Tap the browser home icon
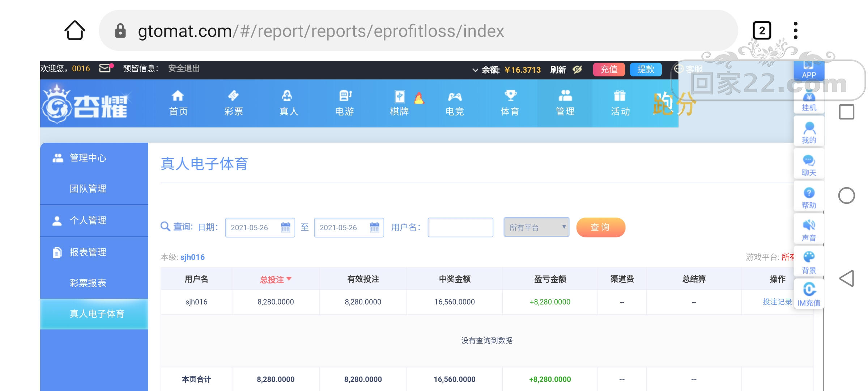 pos(75,30)
